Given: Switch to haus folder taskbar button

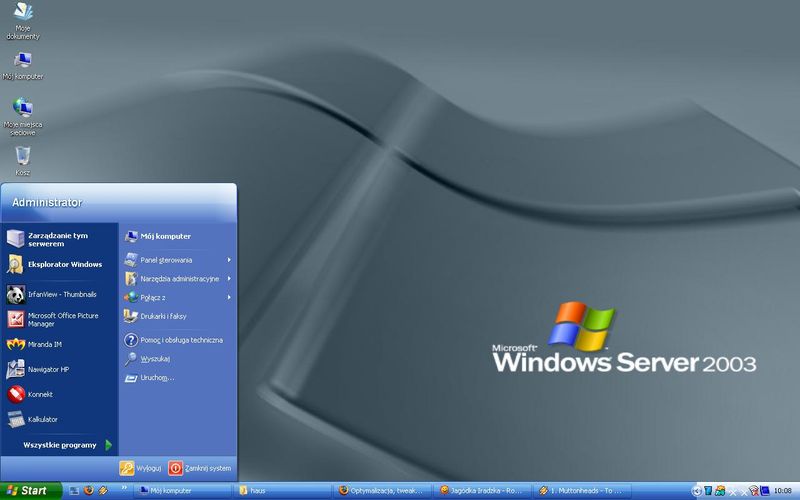Looking at the screenshot, I should (284, 491).
